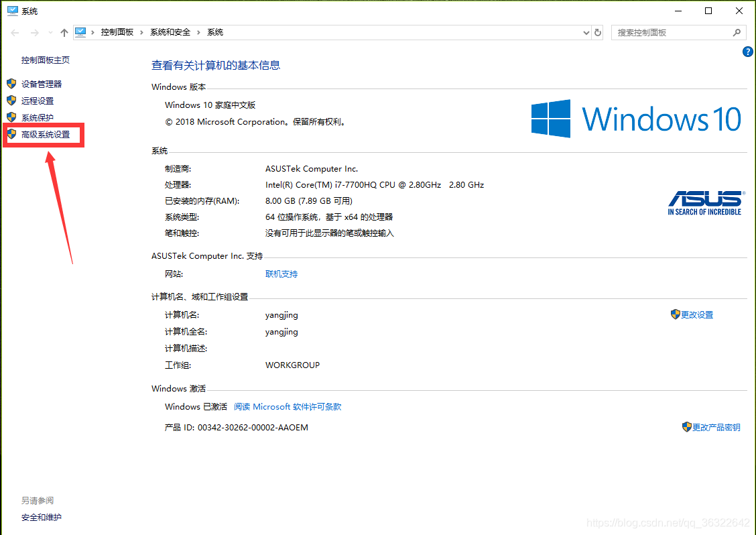Click the shield icon beside 远程设置
The image size is (756, 535).
(x=11, y=101)
